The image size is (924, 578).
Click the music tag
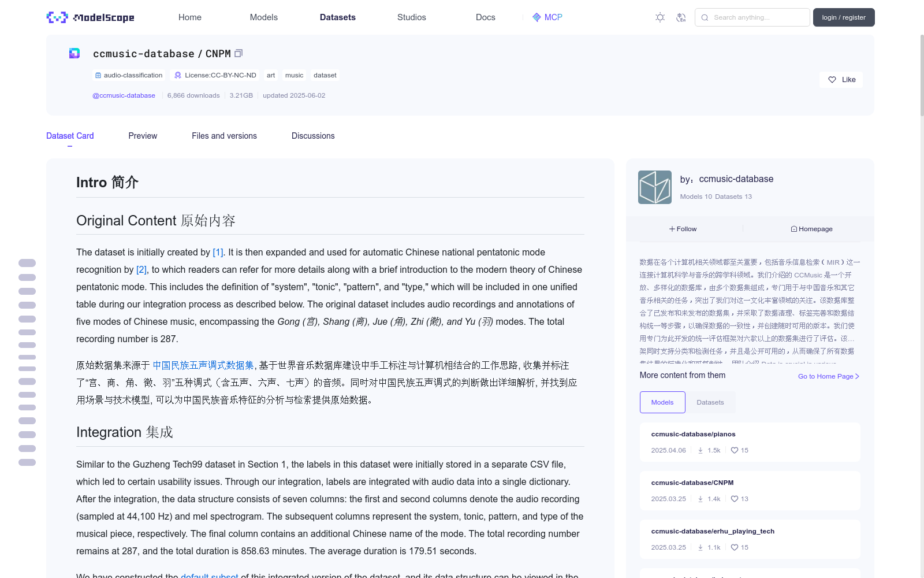pos(294,75)
